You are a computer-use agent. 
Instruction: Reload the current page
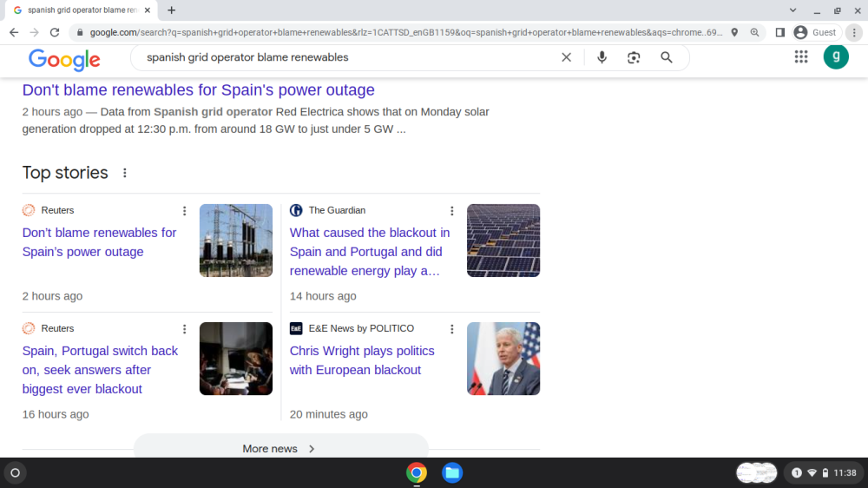click(54, 33)
